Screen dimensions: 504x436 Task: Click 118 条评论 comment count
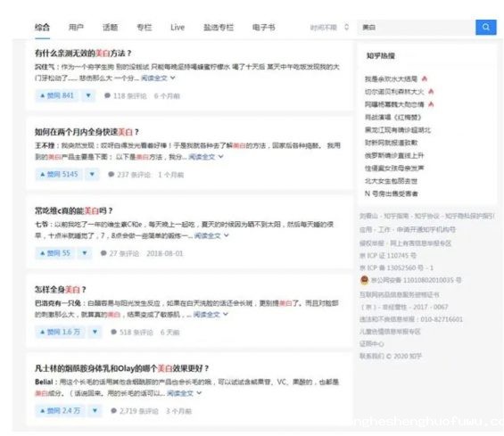pyautogui.click(x=130, y=95)
